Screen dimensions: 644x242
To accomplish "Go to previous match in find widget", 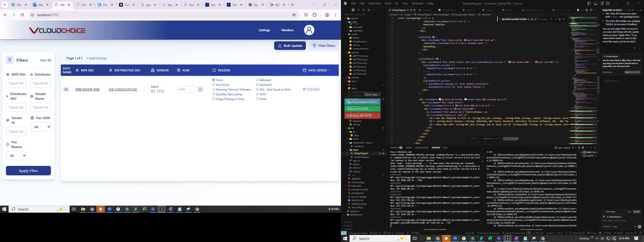I will click(x=551, y=19).
